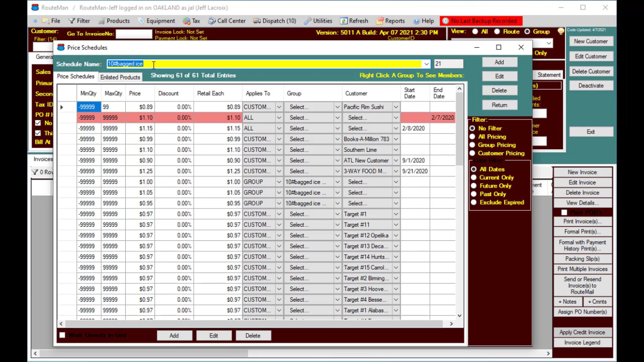Click the bottom Edit button below grid
This screenshot has width=644, height=362.
pos(214,336)
